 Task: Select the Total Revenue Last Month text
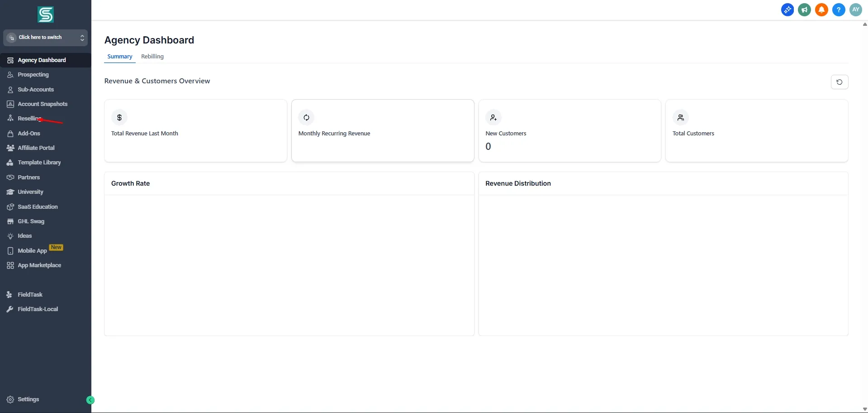(x=145, y=134)
